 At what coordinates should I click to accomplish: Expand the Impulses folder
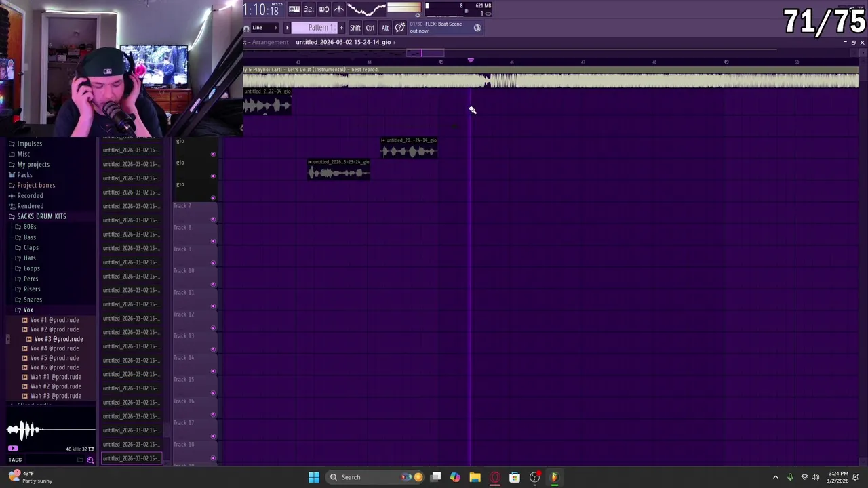click(29, 144)
